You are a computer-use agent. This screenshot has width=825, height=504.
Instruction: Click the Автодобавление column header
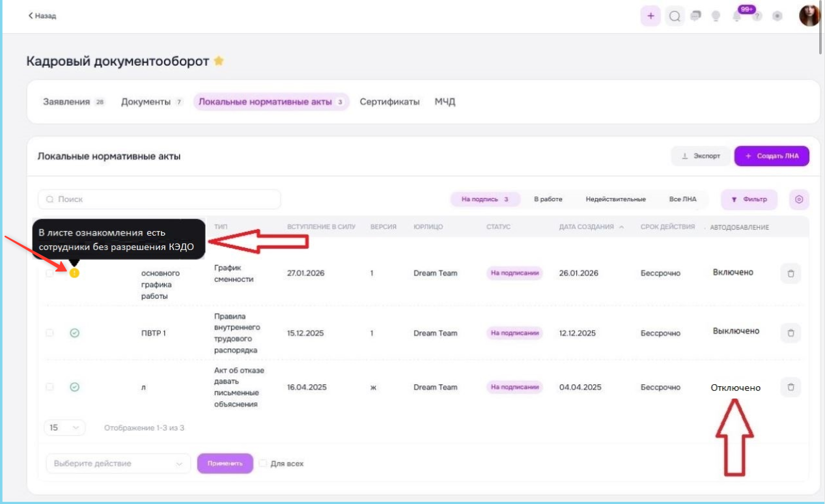pyautogui.click(x=740, y=227)
